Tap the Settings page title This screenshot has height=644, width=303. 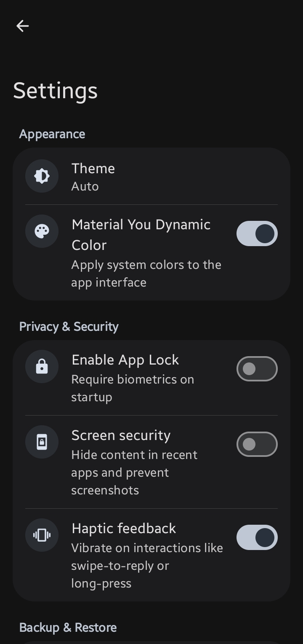coord(56,91)
